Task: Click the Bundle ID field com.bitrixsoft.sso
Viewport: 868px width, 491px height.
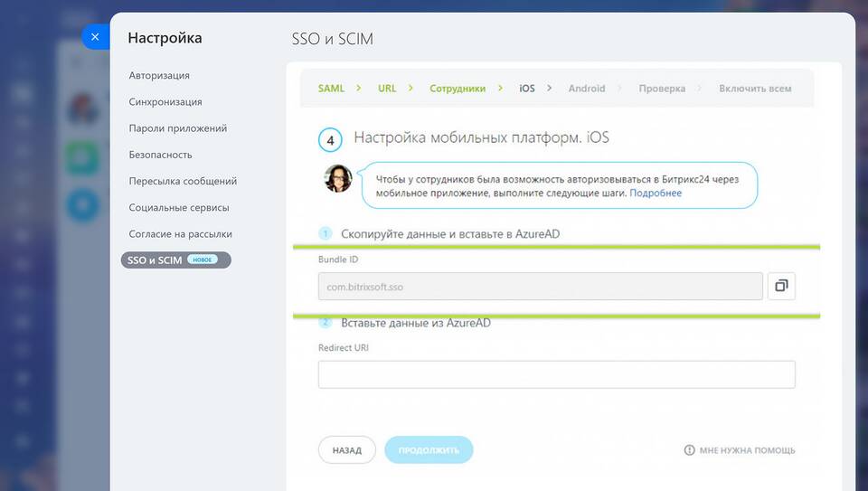Action: [541, 286]
